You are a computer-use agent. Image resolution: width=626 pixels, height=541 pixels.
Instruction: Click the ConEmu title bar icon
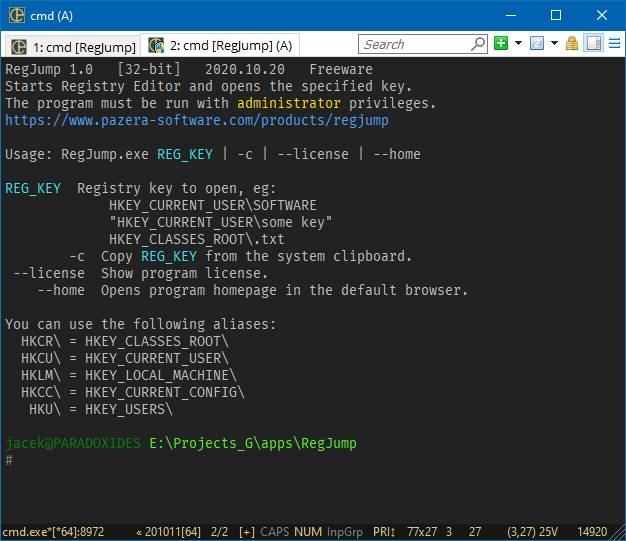(17, 15)
